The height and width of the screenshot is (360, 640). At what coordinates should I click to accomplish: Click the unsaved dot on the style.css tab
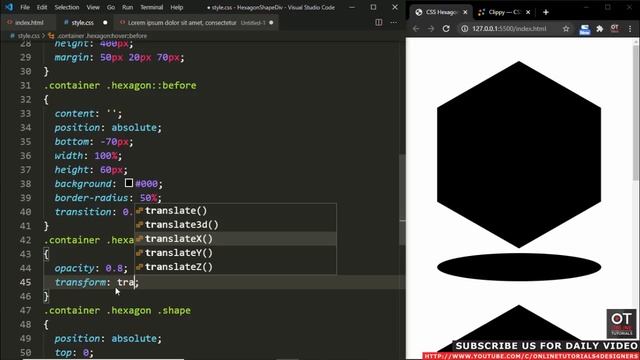tap(105, 23)
